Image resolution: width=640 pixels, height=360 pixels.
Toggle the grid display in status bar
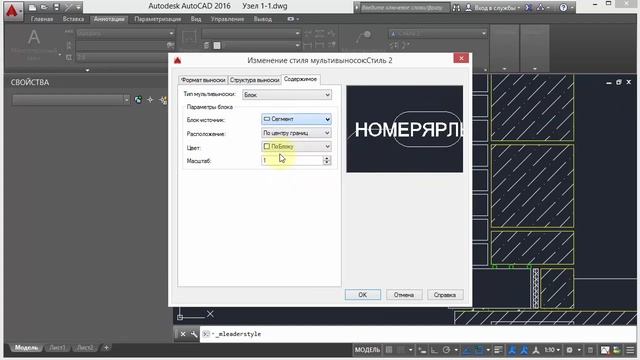389,350
